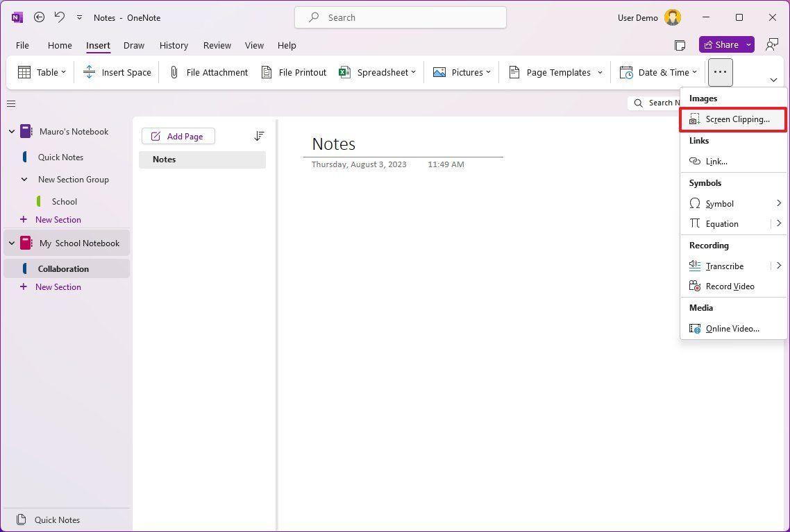This screenshot has height=532, width=790.
Task: Expand the Symbol submenu
Action: click(778, 203)
